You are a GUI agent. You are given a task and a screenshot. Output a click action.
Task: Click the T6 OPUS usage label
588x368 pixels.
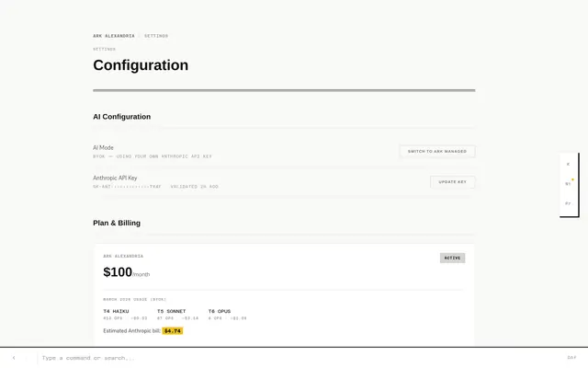coord(220,311)
